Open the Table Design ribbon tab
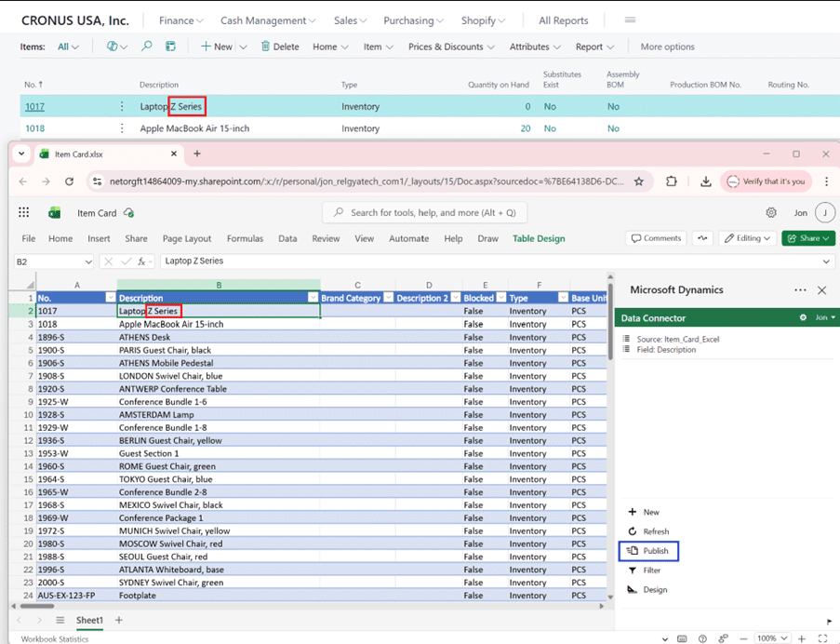840x644 pixels. click(x=539, y=238)
